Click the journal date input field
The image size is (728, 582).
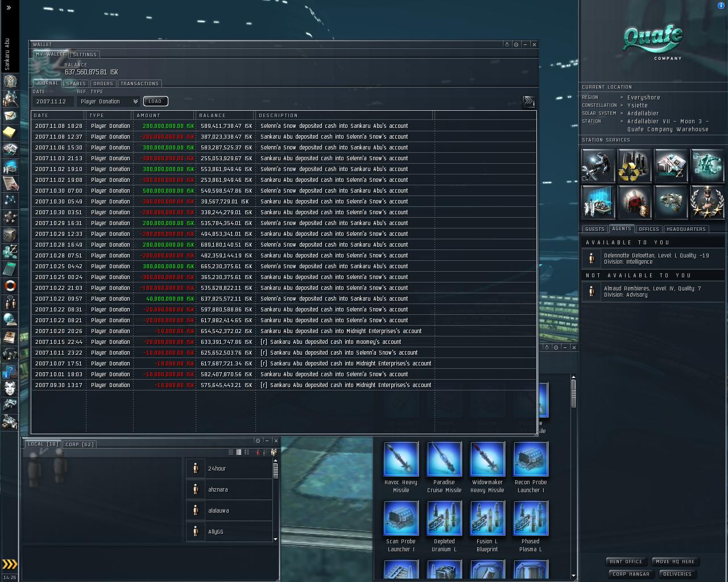click(x=53, y=101)
